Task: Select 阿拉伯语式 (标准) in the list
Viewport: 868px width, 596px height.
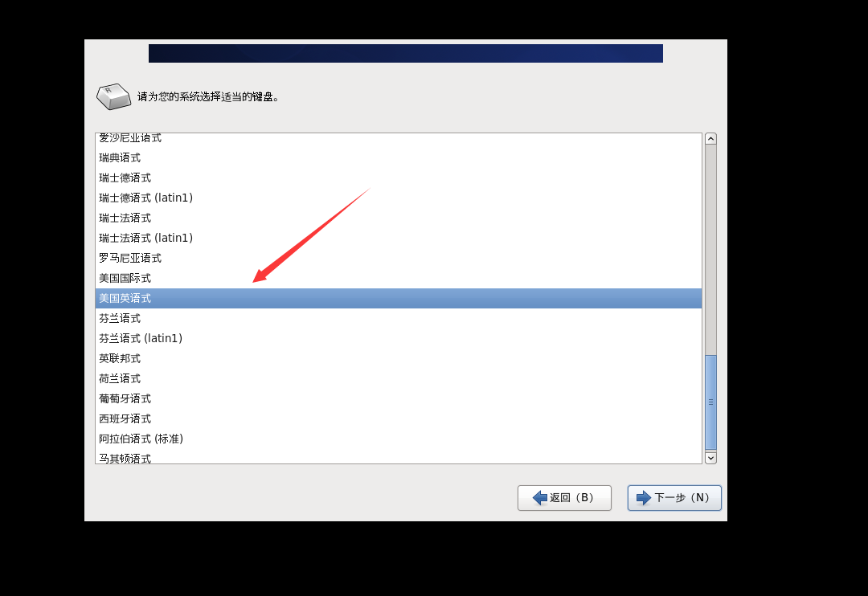Action: click(x=399, y=439)
